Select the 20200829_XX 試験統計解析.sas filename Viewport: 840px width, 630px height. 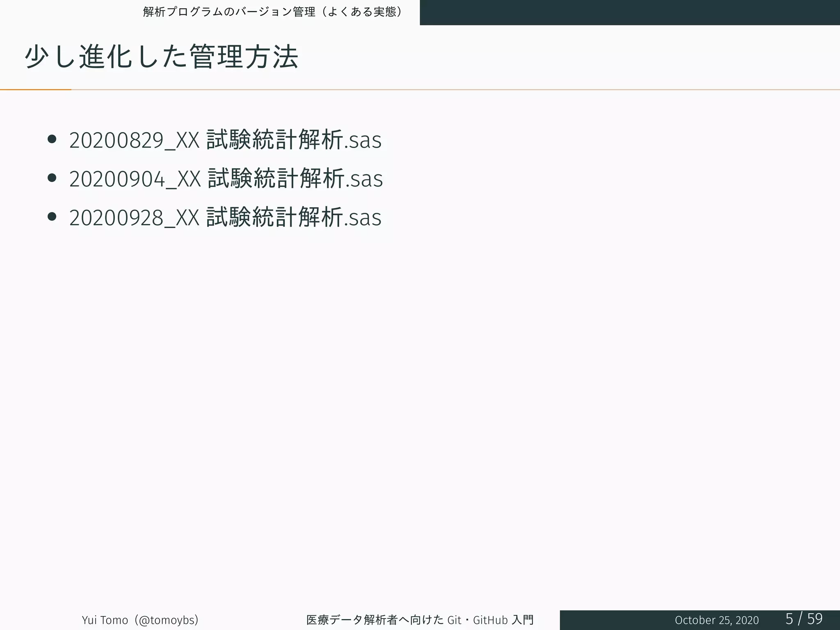click(225, 140)
